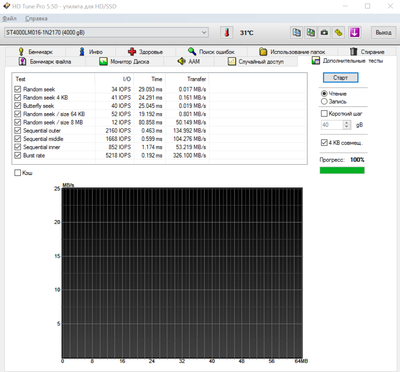400x372 pixels.
Task: Click the yellow tag options icon
Action: pyautogui.click(x=339, y=33)
